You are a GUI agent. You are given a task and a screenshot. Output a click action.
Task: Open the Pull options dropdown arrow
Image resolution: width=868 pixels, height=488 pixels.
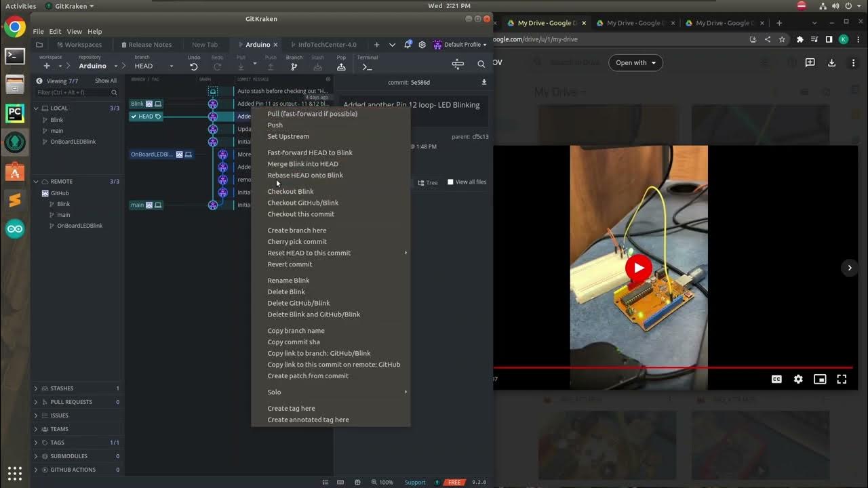[x=255, y=64]
